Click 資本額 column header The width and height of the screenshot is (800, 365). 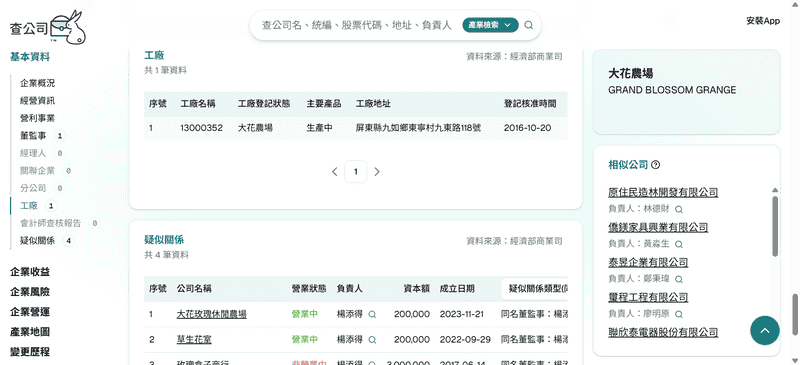tap(416, 288)
